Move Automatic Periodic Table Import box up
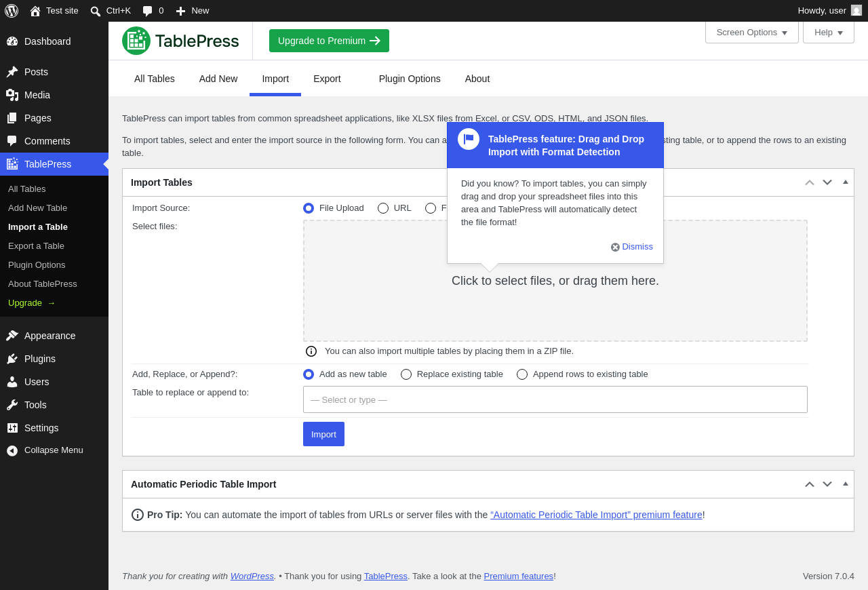This screenshot has width=868, height=590. 810,484
